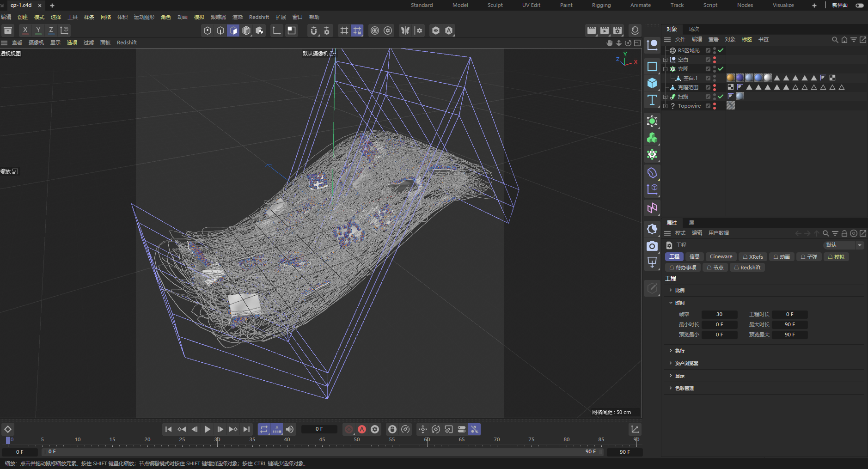Screen dimensions: 868x469
Task: Click the 帧率 input field
Action: click(x=719, y=314)
